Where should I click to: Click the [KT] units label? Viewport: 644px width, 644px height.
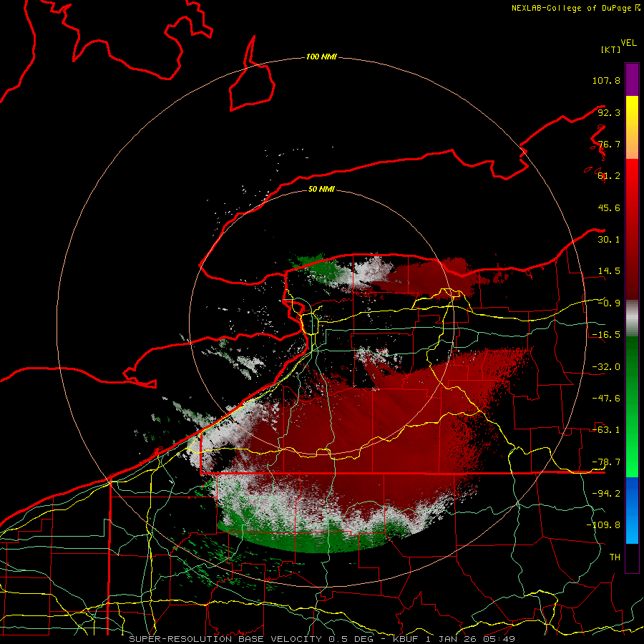pos(610,49)
